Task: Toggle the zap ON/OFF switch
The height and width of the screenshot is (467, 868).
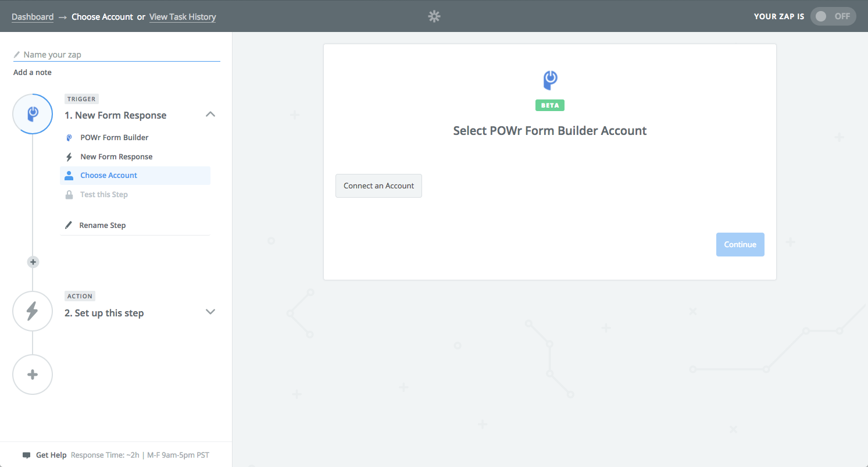Action: pyautogui.click(x=833, y=16)
